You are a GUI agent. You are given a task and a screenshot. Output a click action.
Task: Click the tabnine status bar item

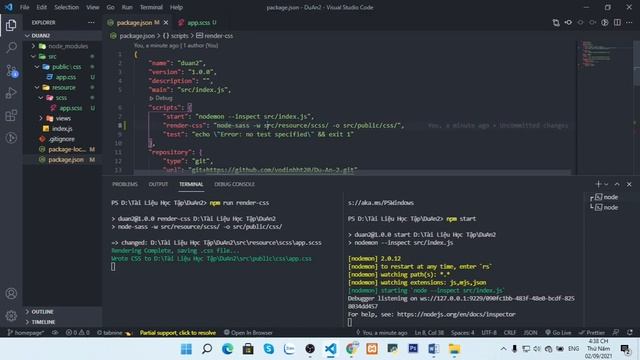(114, 333)
